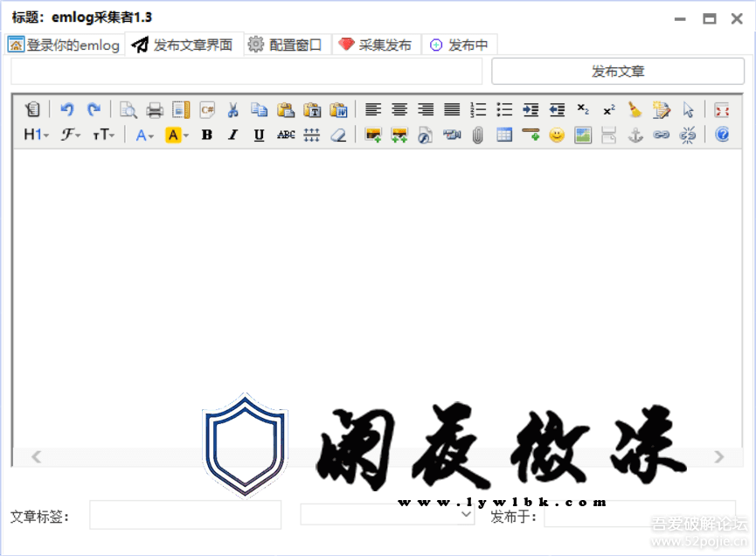
Task: Open the 采集发布 tab
Action: (376, 45)
